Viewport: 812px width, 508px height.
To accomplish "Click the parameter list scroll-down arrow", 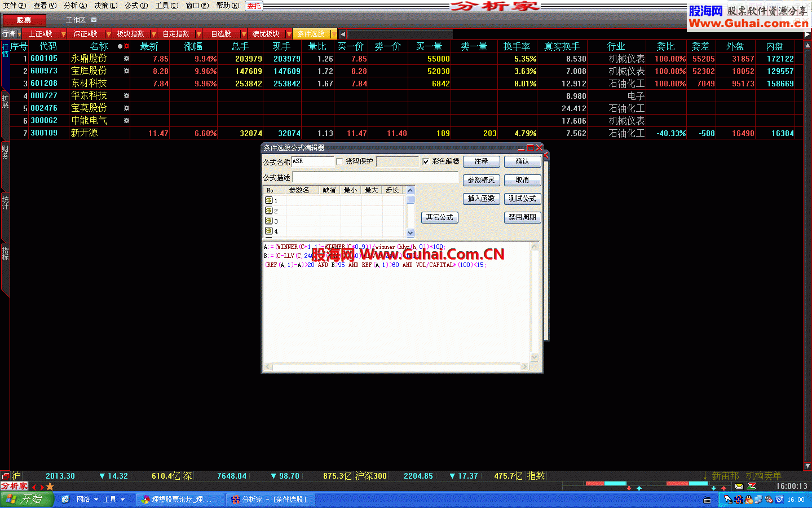I will [410, 233].
